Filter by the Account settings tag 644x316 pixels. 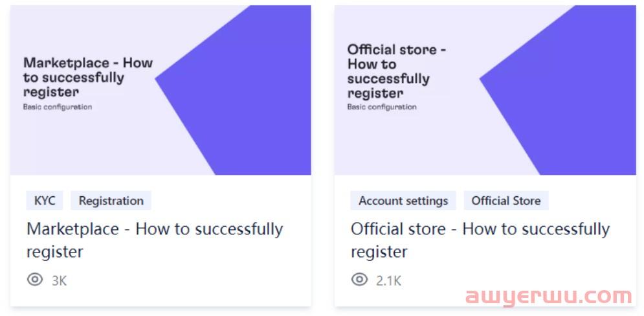[403, 201]
